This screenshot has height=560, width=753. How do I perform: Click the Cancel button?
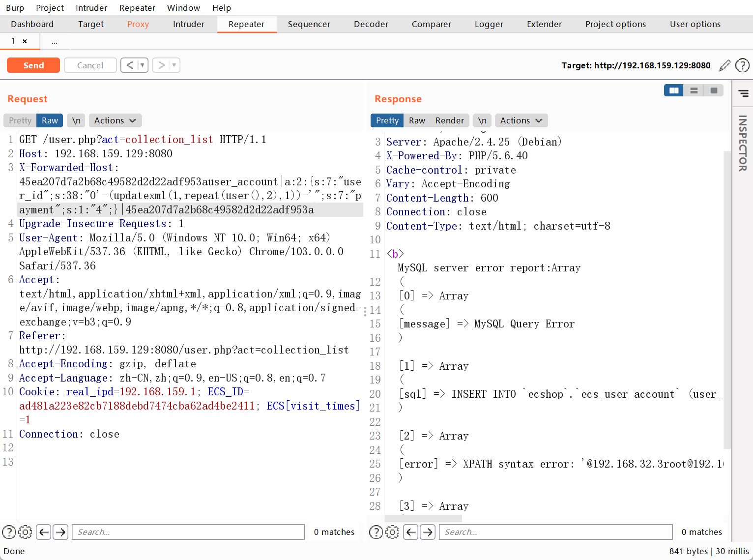90,65
